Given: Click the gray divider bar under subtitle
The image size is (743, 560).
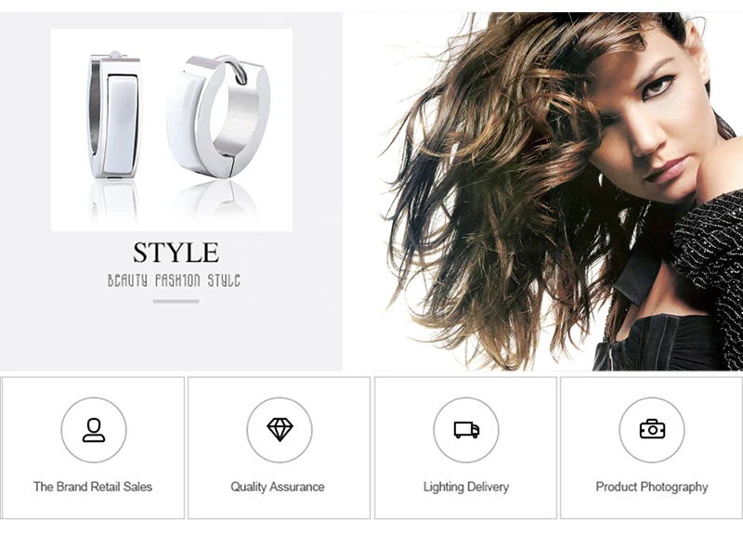Looking at the screenshot, I should [x=176, y=301].
